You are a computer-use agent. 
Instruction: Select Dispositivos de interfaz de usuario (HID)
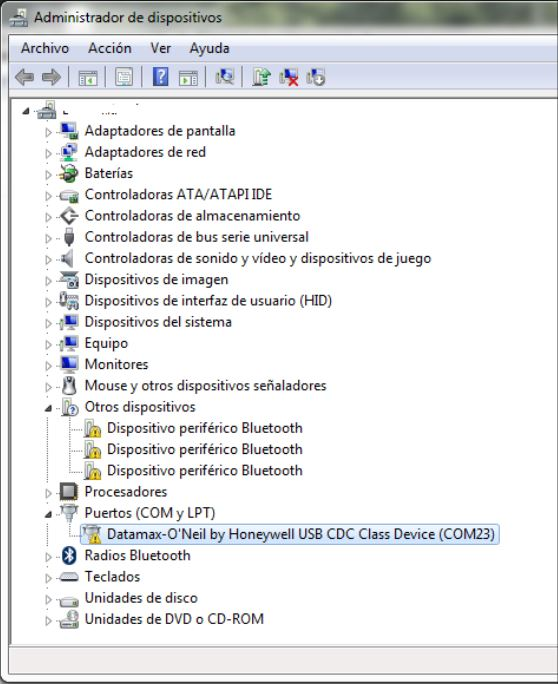(x=208, y=301)
